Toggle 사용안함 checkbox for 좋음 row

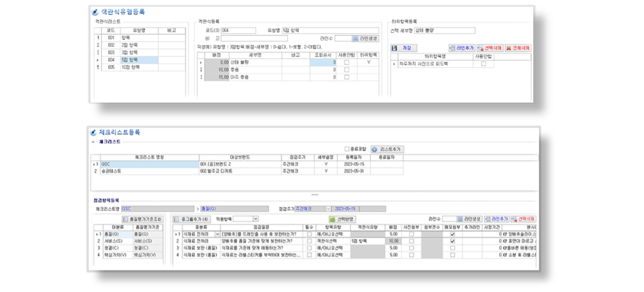(346, 69)
